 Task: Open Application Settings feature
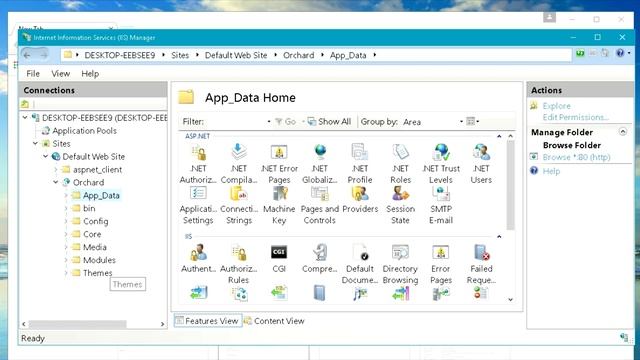pos(198,204)
